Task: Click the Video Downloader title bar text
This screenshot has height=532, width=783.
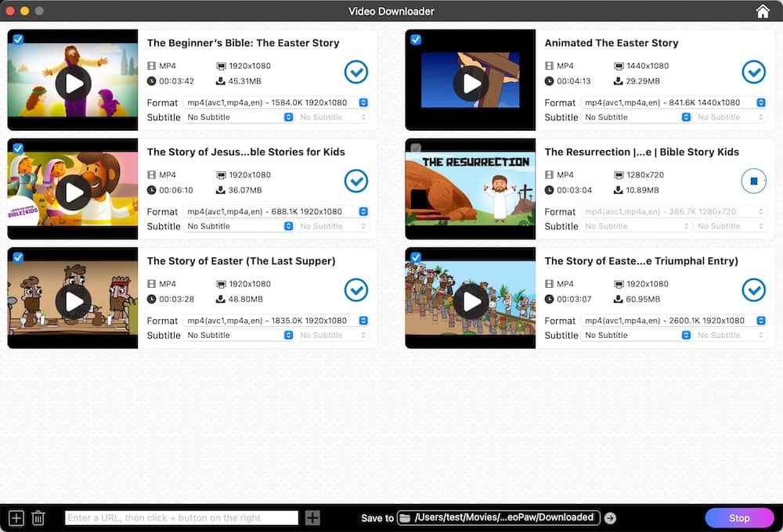Action: click(391, 11)
